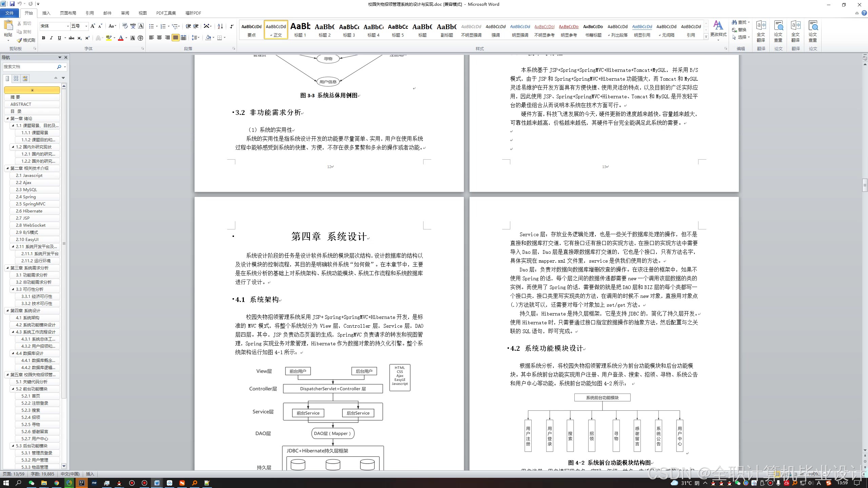Click the red font color button
Viewport: 868px width, 488px height.
coord(120,38)
